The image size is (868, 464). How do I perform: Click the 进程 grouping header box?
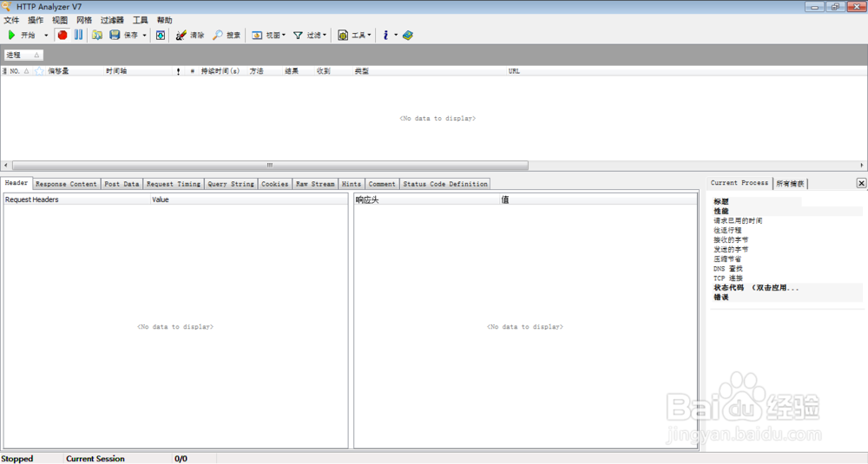pos(23,55)
